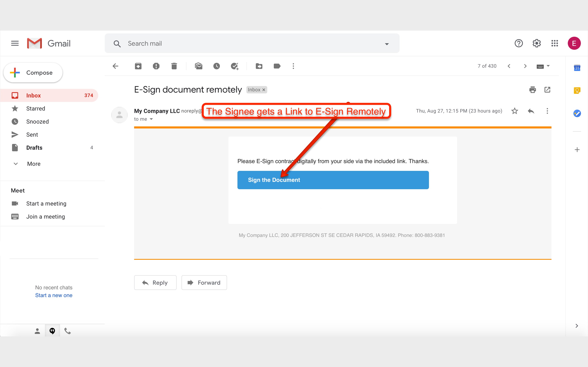Viewport: 588px width, 367px height.
Task: Show recipient details next to 'to me'
Action: click(x=151, y=119)
